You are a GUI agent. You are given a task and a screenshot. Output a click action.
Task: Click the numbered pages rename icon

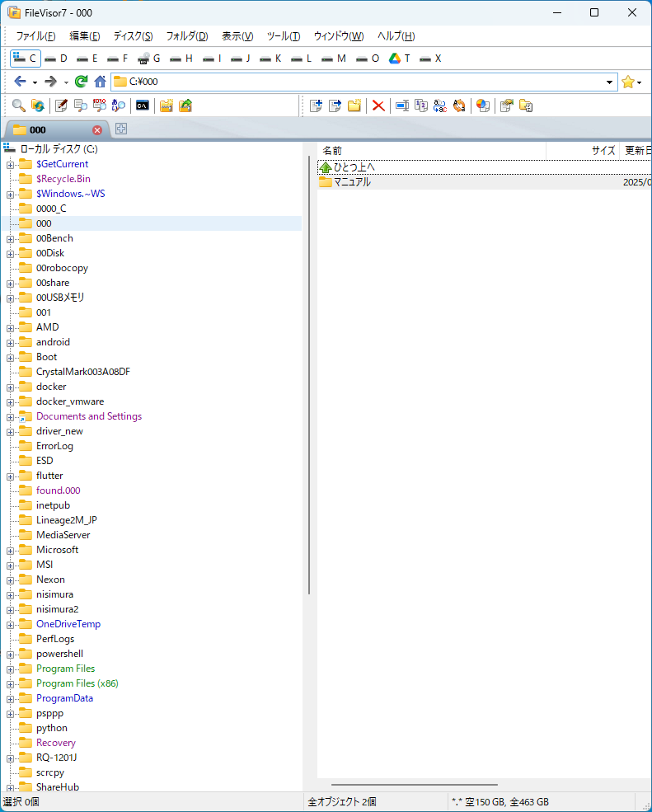[x=421, y=106]
